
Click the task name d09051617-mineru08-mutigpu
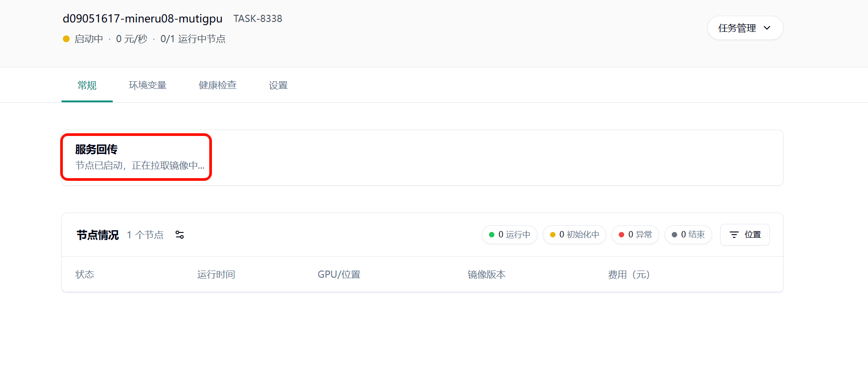pyautogui.click(x=142, y=18)
